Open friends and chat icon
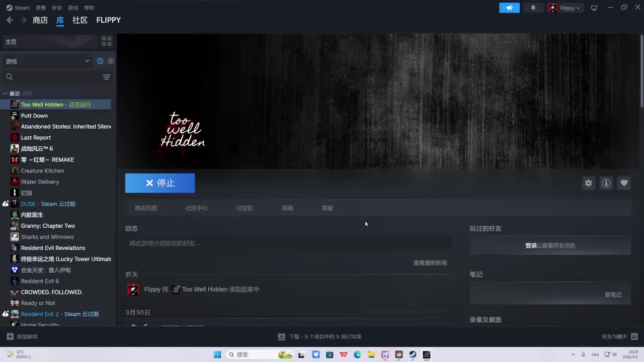Viewport: 644px width, 362px height. coord(634,336)
